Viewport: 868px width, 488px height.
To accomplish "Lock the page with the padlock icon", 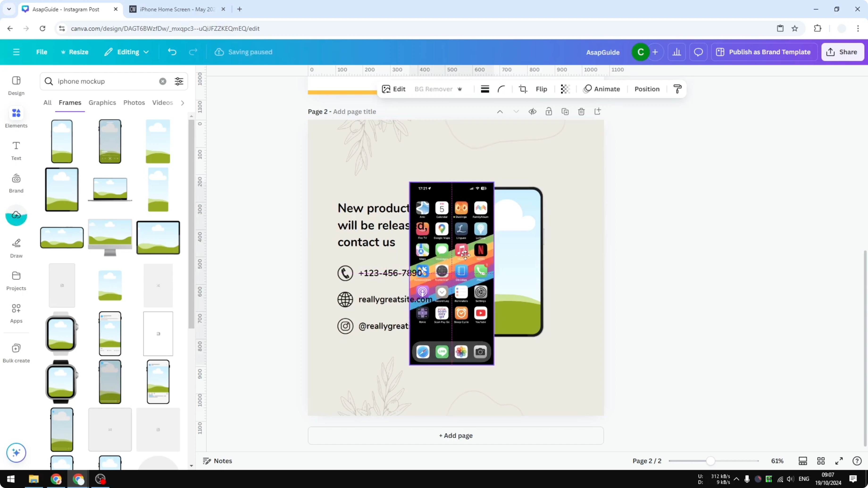I will pyautogui.click(x=549, y=112).
